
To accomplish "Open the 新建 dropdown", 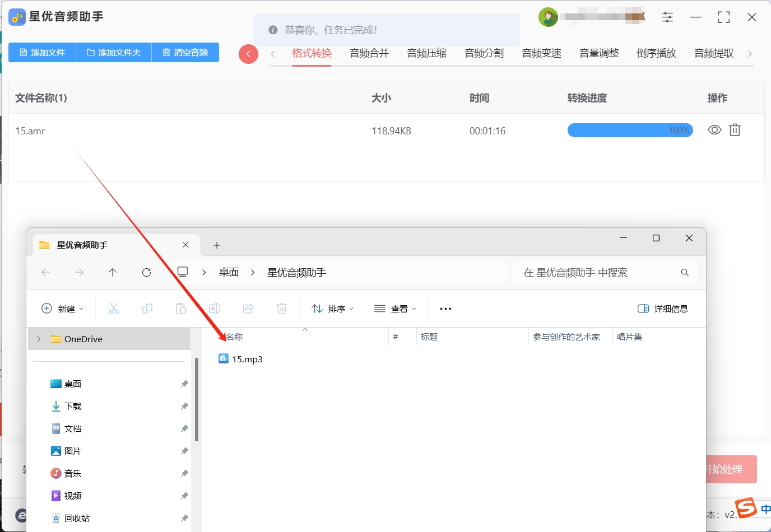I will [63, 309].
